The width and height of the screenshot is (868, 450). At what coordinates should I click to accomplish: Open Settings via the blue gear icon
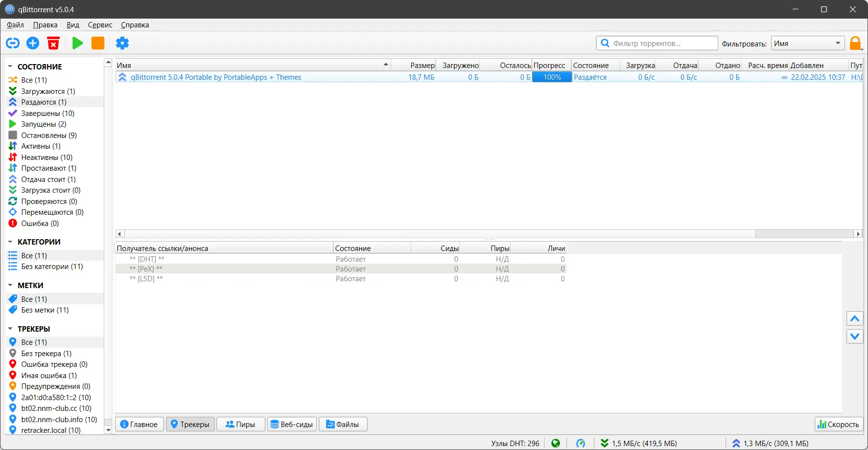coord(122,43)
